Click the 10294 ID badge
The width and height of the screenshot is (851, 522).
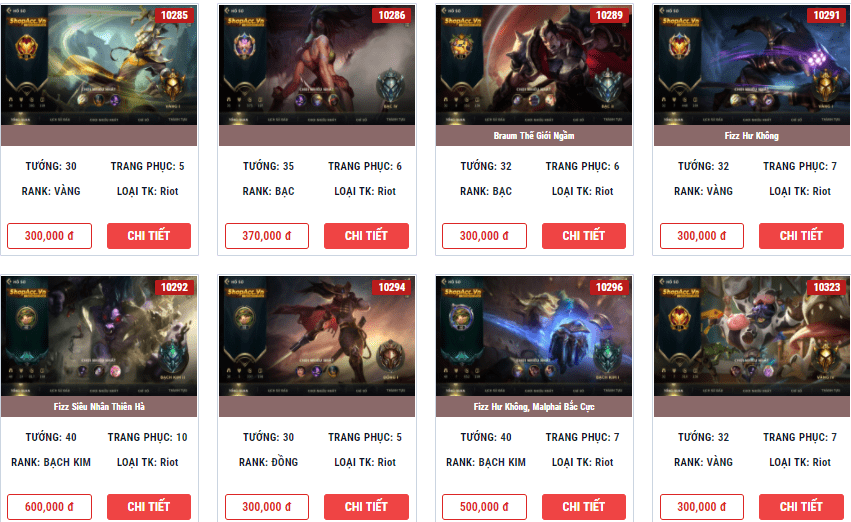[x=392, y=287]
